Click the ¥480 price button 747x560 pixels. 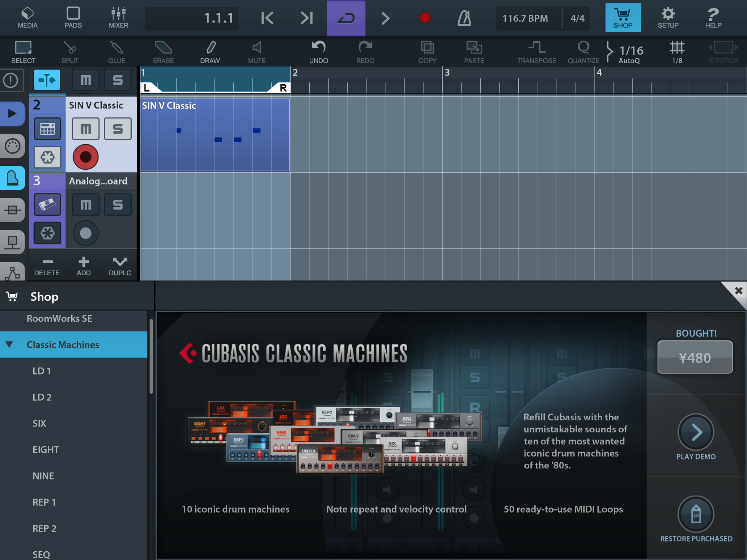click(x=695, y=357)
